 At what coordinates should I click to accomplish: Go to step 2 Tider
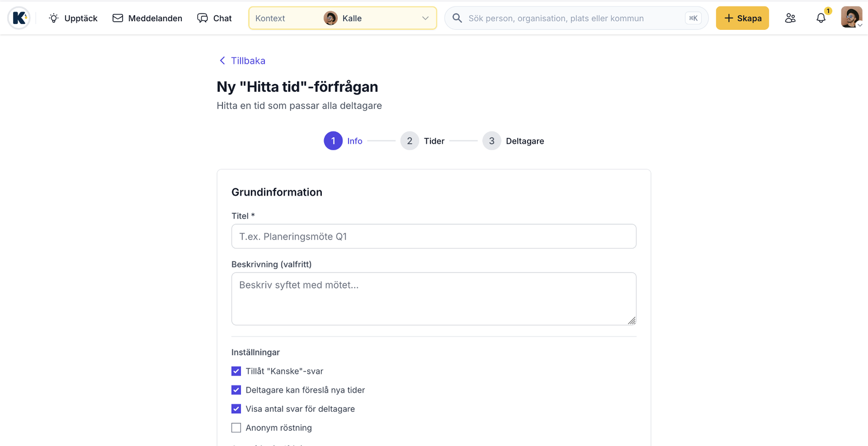(423, 141)
